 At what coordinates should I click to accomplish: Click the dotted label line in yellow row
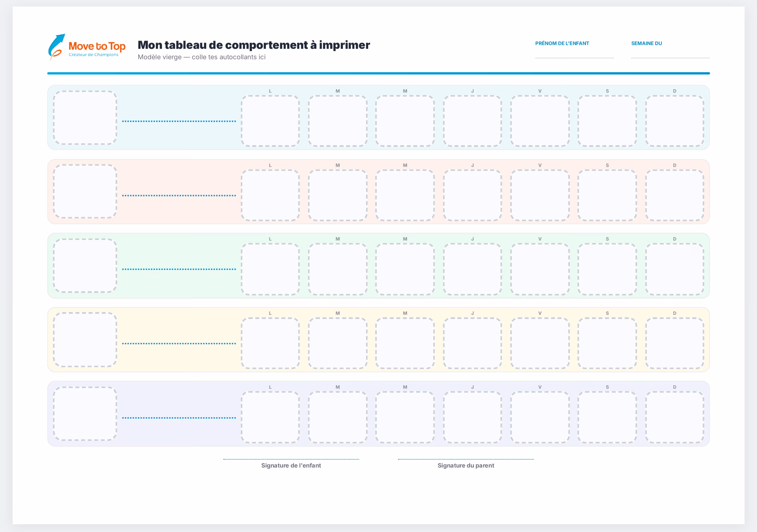point(179,343)
